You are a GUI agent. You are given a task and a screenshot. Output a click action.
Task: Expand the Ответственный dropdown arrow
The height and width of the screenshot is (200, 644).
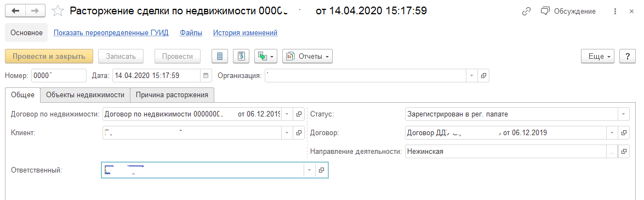coord(309,170)
